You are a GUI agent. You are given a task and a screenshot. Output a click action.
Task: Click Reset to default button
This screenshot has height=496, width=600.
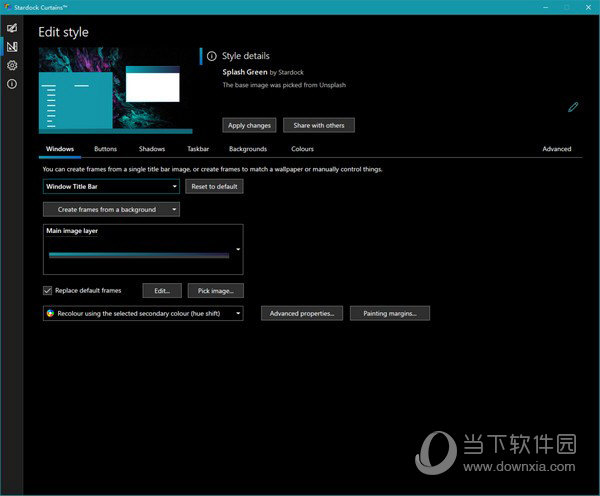tap(214, 186)
